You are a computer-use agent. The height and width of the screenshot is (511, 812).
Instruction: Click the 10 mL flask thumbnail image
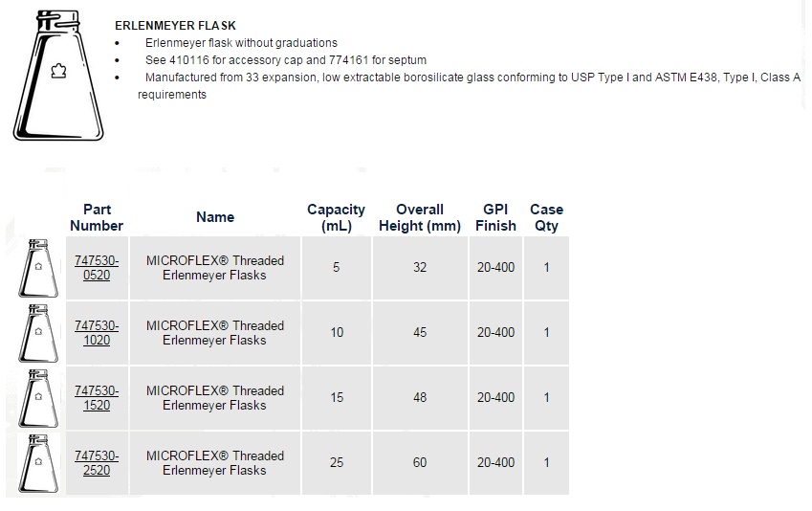[x=38, y=333]
